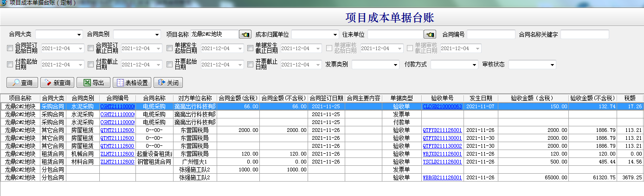The width and height of the screenshot is (644, 196).
Task: Enable the 合同签订起始日期 checkbox
Action: point(10,48)
